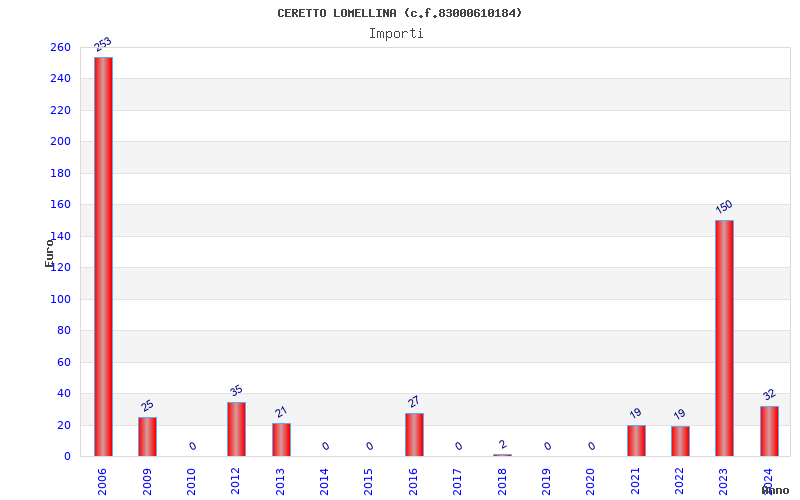The width and height of the screenshot is (800, 500).
Task: Click the 0 value label above 2017
Action: [459, 446]
